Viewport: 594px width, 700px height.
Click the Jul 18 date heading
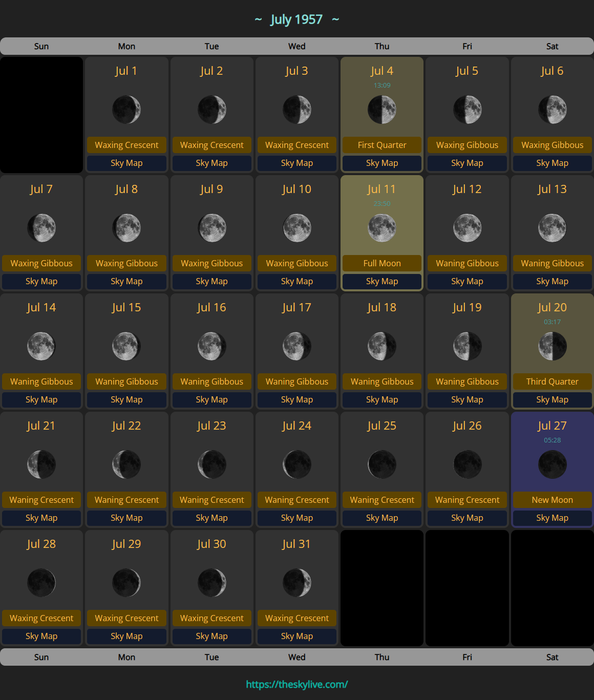point(382,307)
